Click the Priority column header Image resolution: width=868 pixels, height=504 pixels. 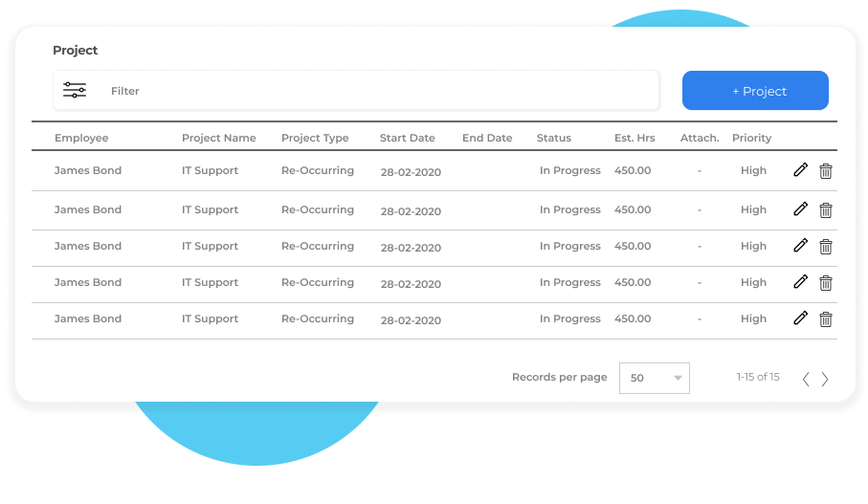click(x=751, y=138)
